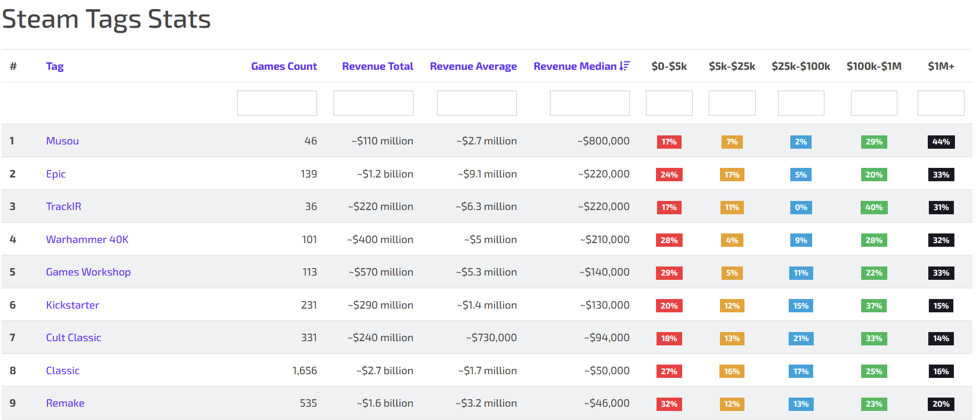Click Remake's red 32% badge
Image resolution: width=980 pixels, height=420 pixels.
tap(669, 404)
